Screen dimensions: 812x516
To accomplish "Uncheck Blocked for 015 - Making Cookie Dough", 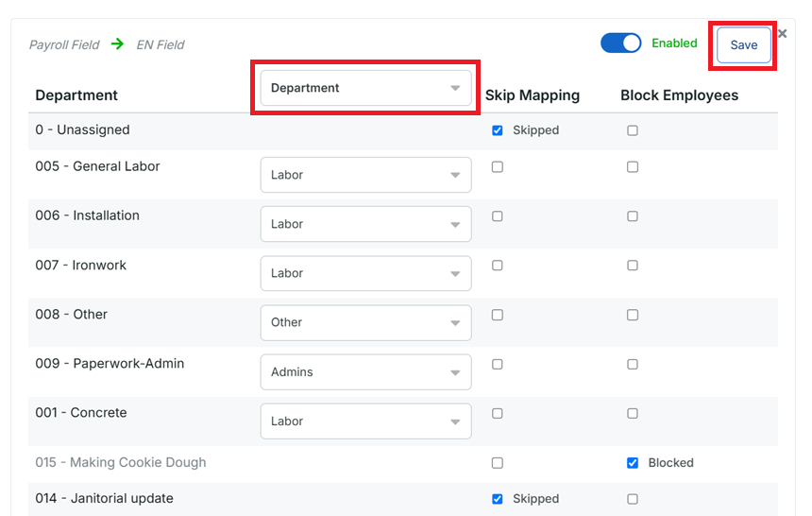I will coord(633,463).
